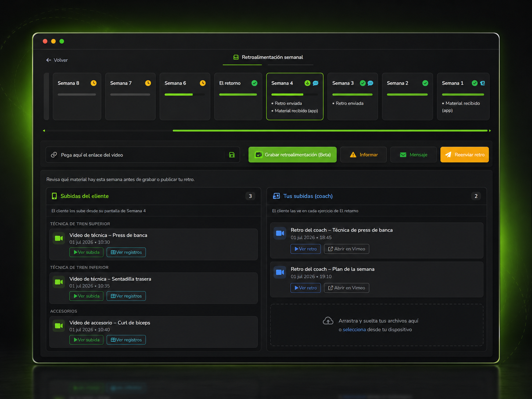Click Ver subida for Sentadilla trasera

point(86,296)
